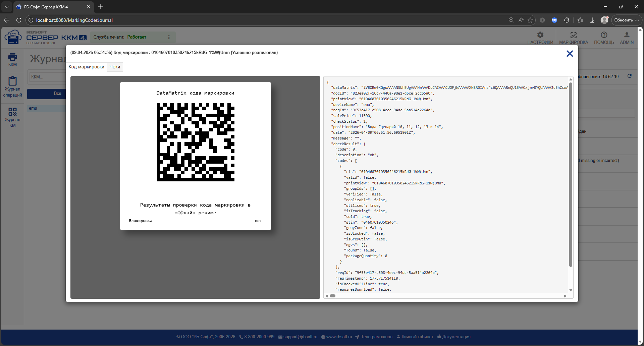Click the JSON panel scroll-down arrow
This screenshot has height=346, width=644.
point(571,290)
